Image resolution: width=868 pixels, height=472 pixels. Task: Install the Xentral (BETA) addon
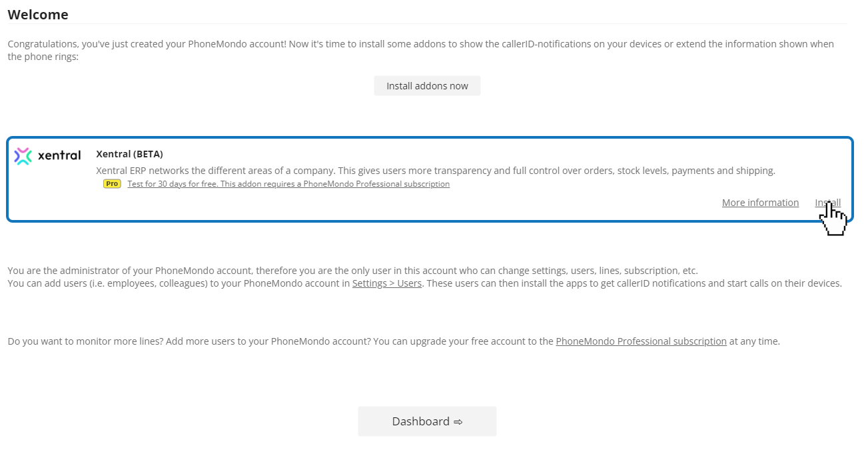click(827, 203)
